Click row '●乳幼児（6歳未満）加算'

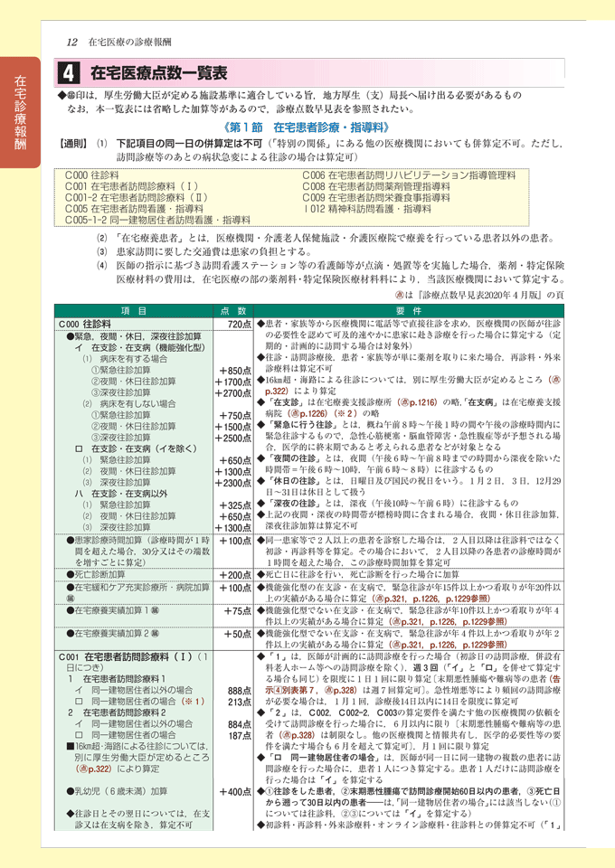[x=117, y=792]
